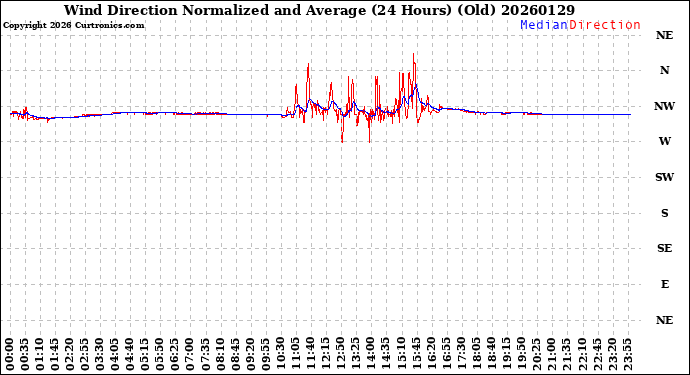
Task: Click the 03:30 time axis label
Action: tap(100, 355)
